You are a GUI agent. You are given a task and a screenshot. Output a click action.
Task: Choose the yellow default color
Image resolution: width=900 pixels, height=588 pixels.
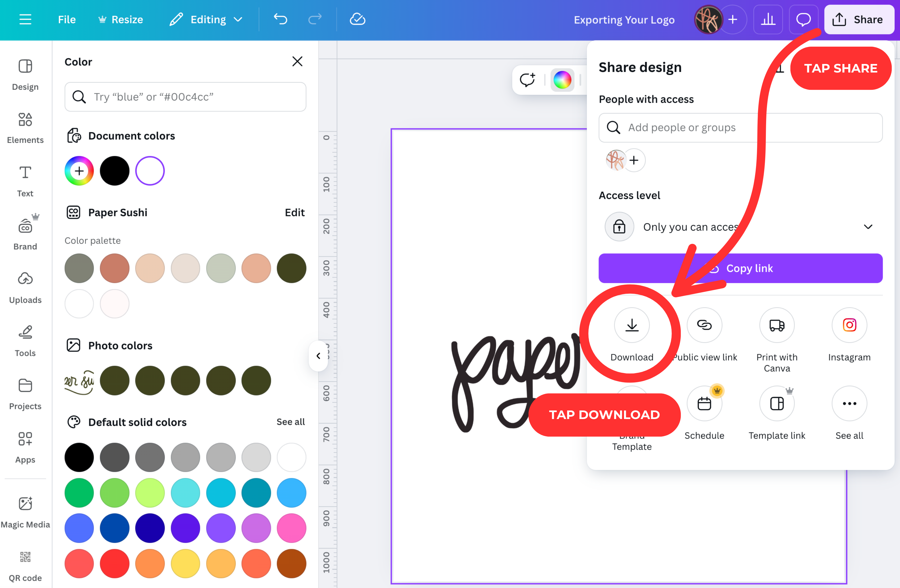click(185, 563)
